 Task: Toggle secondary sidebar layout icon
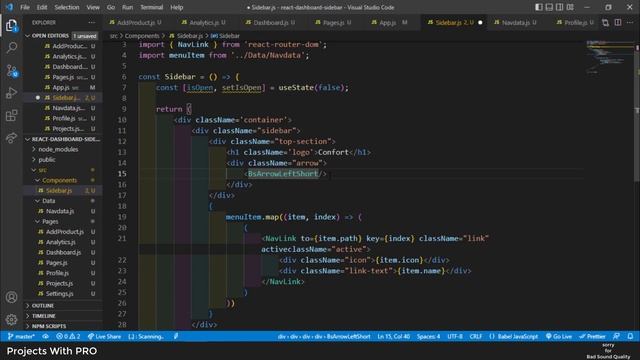tap(560, 7)
